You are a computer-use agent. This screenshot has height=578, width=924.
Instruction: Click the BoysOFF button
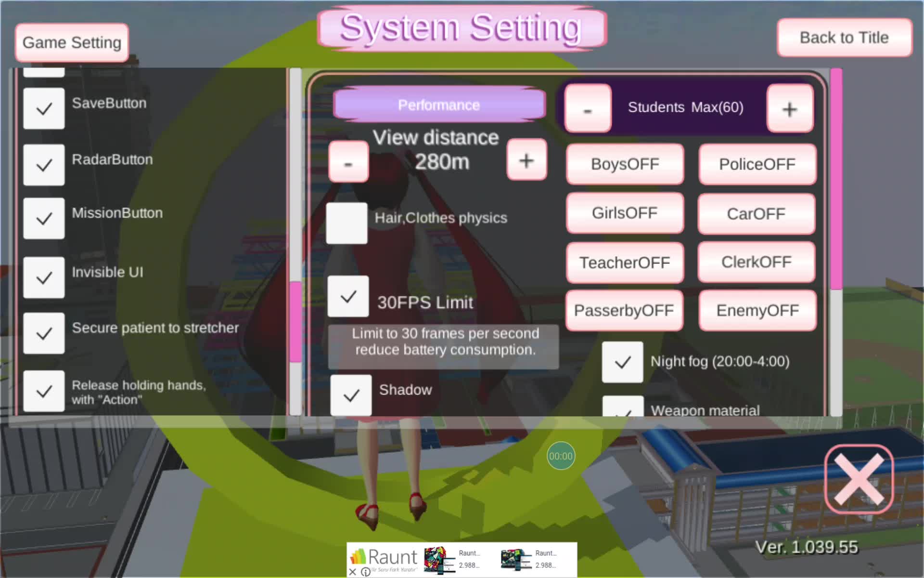(625, 164)
